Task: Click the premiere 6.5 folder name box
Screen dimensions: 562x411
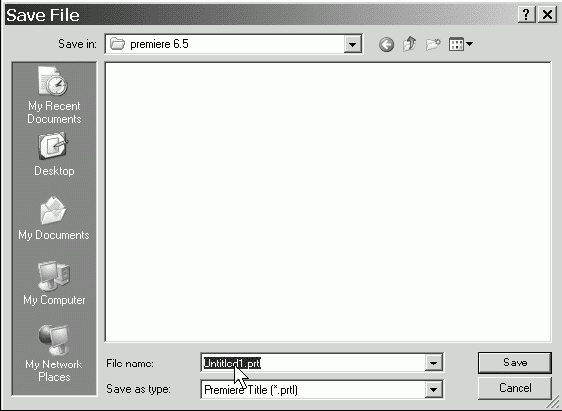Action: tap(233, 44)
